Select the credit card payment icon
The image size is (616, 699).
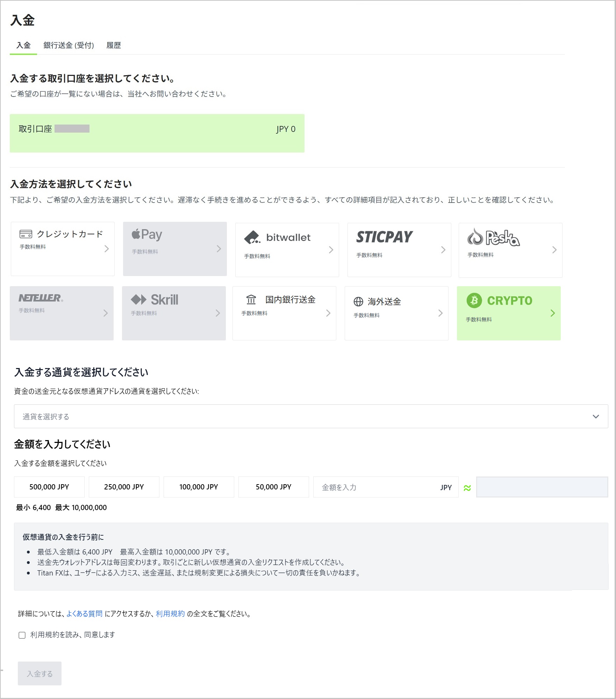26,234
